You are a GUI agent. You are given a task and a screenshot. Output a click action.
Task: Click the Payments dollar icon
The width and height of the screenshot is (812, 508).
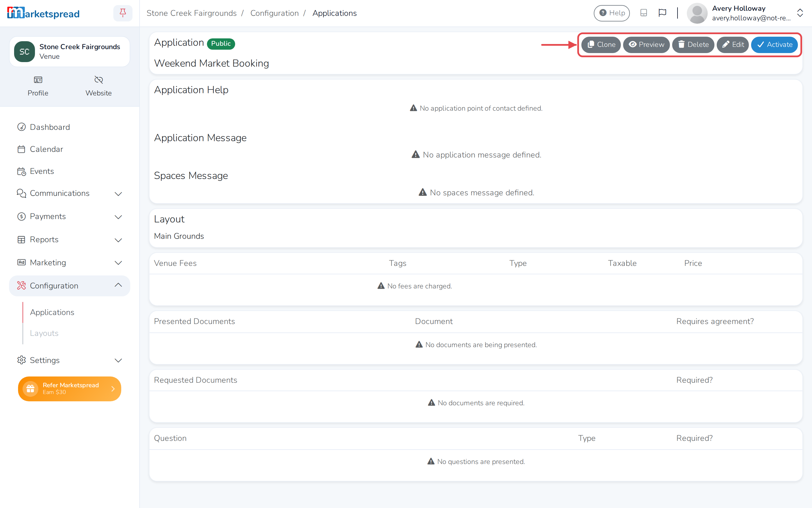pyautogui.click(x=21, y=216)
